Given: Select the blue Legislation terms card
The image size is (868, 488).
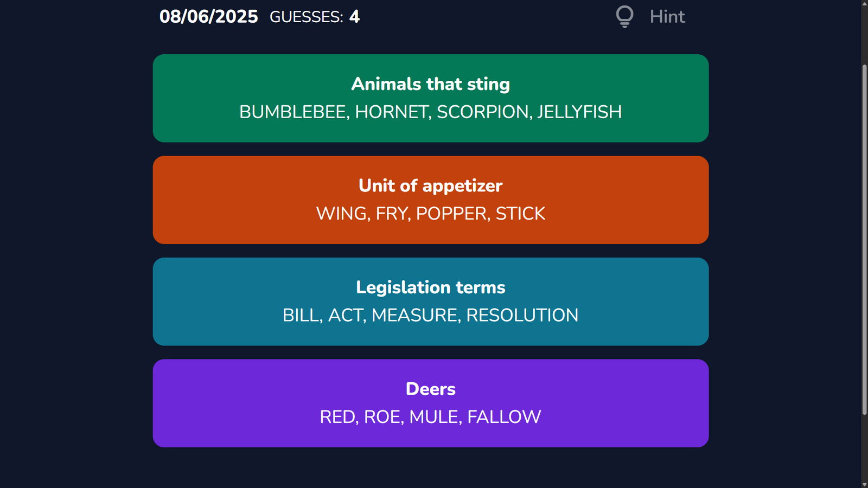Looking at the screenshot, I should [431, 301].
